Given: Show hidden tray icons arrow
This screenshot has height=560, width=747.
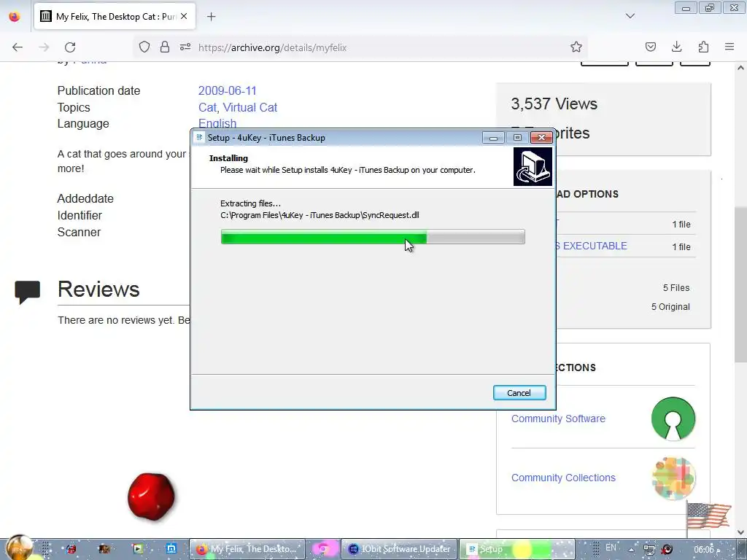Looking at the screenshot, I should click(631, 550).
